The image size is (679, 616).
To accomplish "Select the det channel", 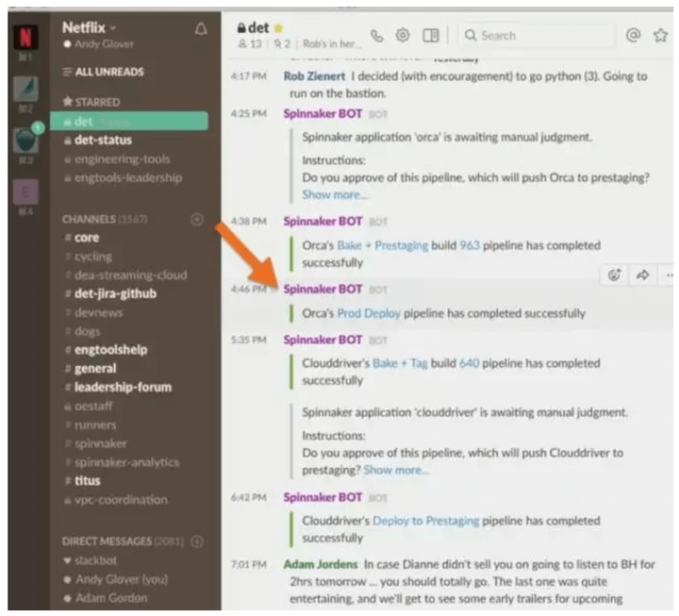I will [129, 122].
